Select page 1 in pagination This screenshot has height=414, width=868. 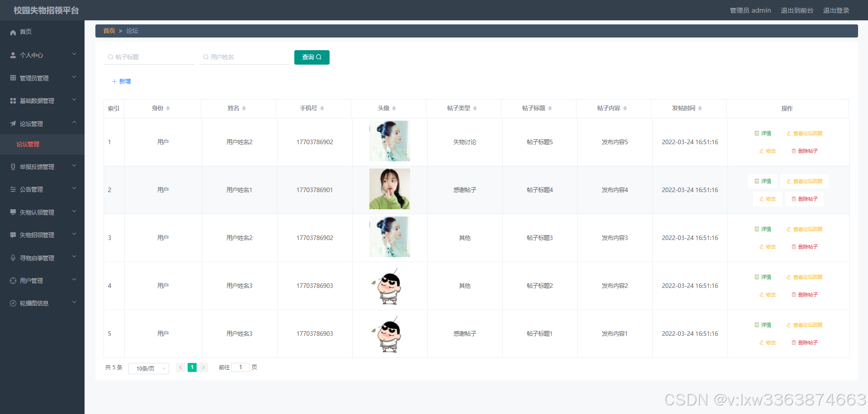pos(192,367)
